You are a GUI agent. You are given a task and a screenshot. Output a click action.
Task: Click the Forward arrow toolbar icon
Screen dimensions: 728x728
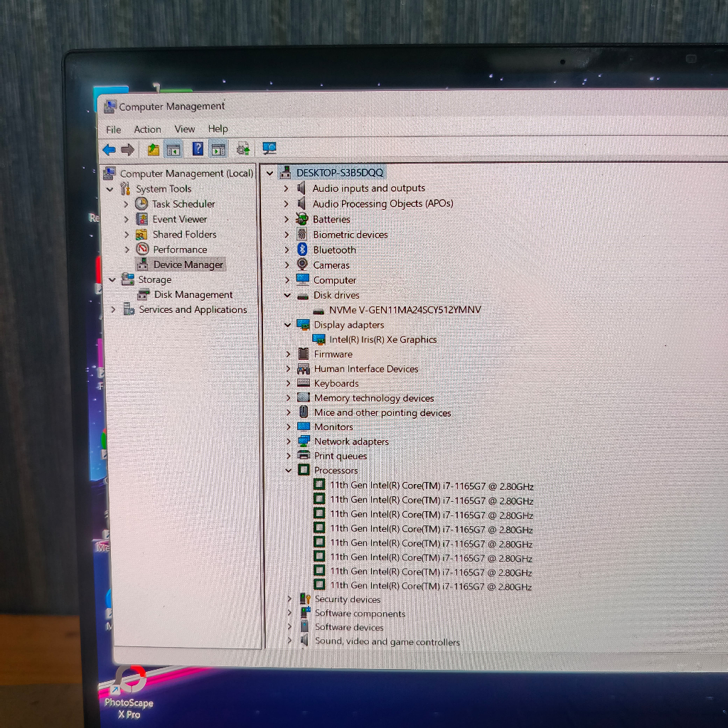tap(128, 149)
